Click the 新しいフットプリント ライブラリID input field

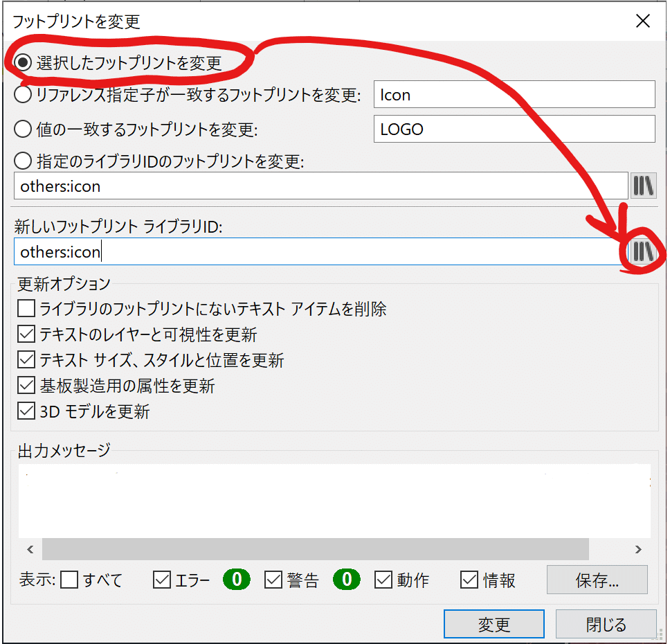coord(321,251)
